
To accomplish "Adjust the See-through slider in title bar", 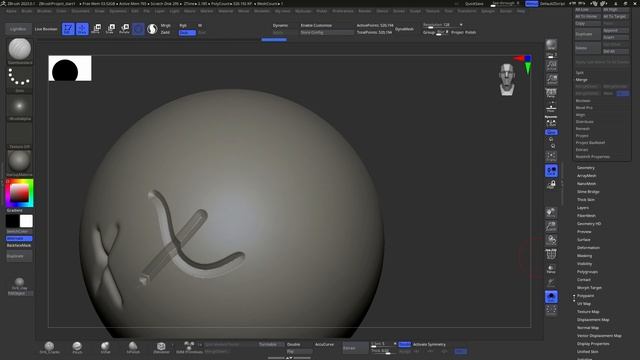I will coord(505,4).
